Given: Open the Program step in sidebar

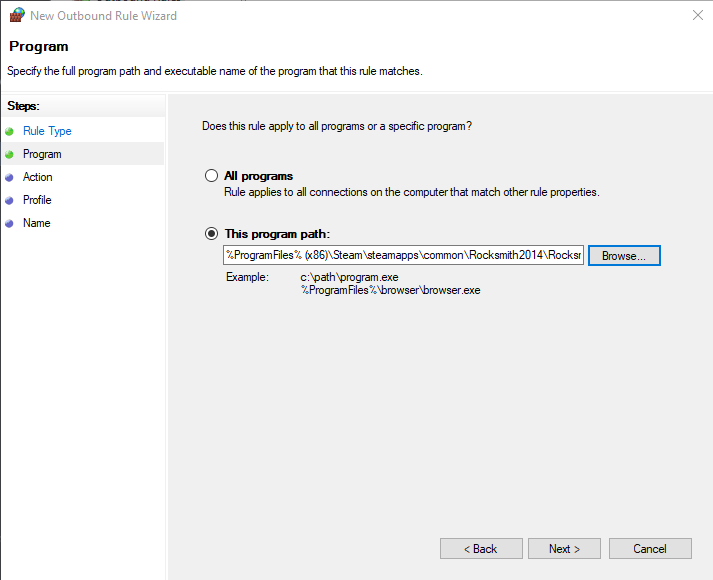Looking at the screenshot, I should [42, 154].
